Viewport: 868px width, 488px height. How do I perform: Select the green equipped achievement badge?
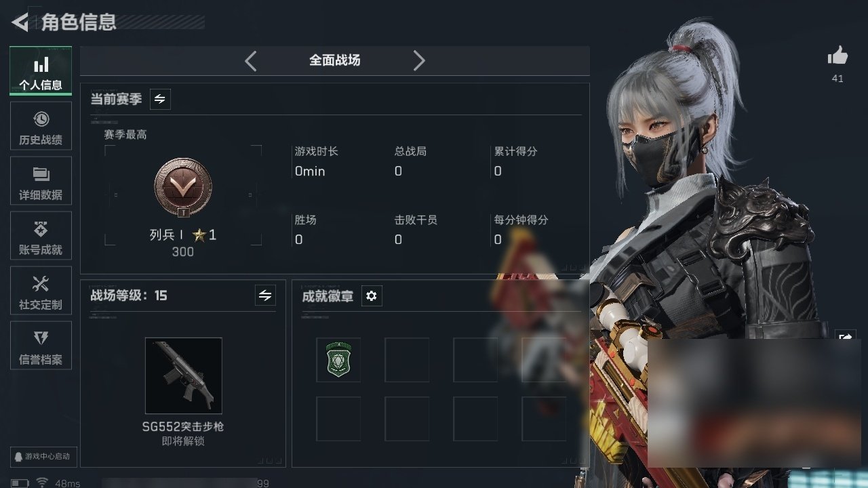[x=338, y=359]
